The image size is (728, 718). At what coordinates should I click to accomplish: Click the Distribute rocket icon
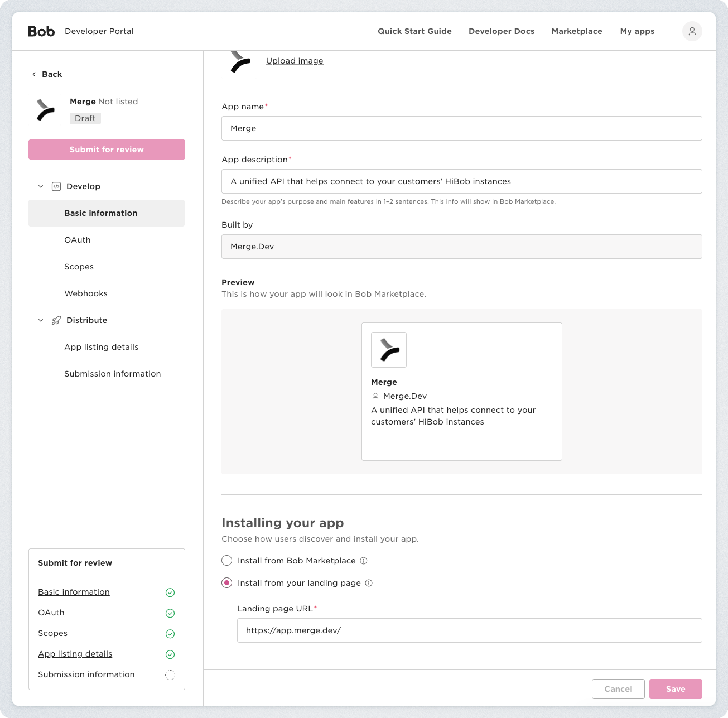coord(56,320)
